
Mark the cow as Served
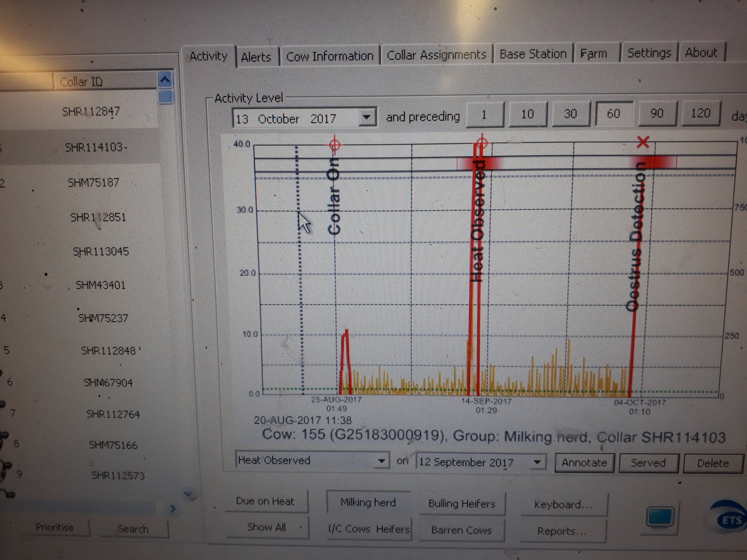[x=648, y=463]
